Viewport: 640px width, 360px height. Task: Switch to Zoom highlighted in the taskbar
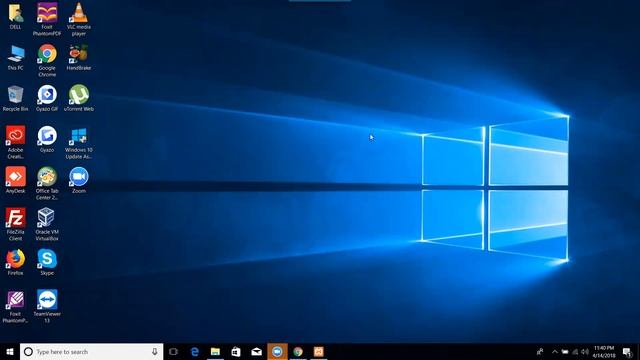pyautogui.click(x=277, y=352)
